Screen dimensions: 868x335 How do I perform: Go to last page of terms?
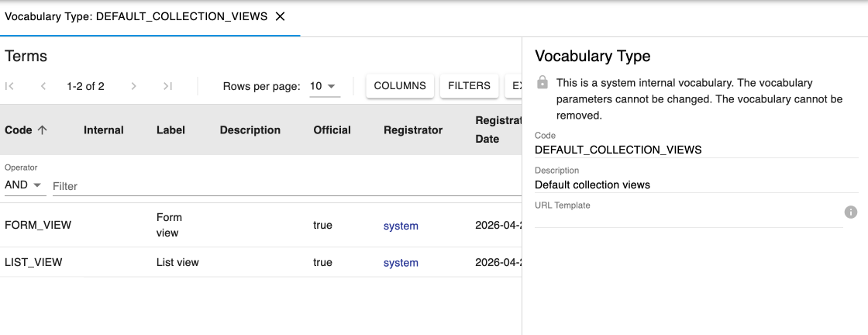pyautogui.click(x=167, y=86)
